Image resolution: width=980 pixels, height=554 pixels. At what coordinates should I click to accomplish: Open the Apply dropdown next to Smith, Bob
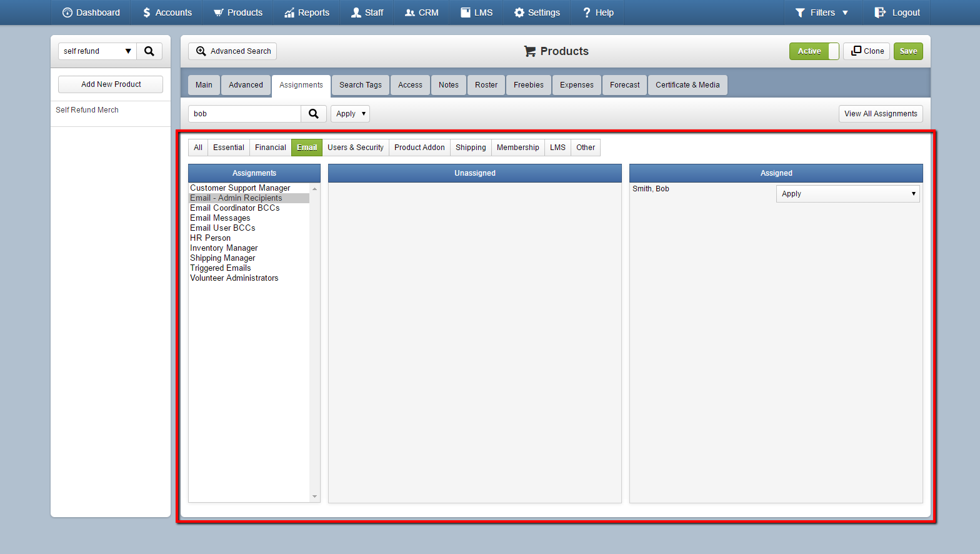tap(848, 194)
